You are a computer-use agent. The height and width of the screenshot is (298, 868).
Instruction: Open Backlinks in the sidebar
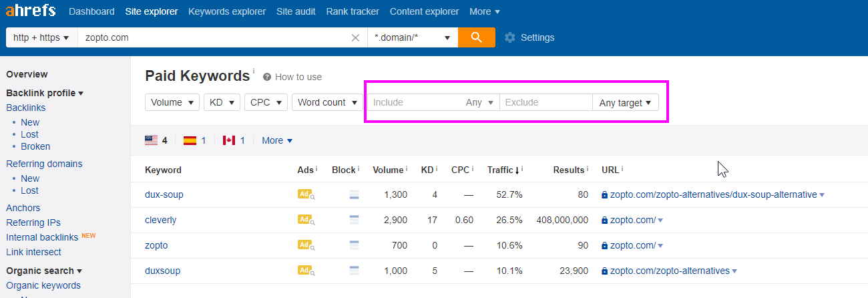[26, 108]
